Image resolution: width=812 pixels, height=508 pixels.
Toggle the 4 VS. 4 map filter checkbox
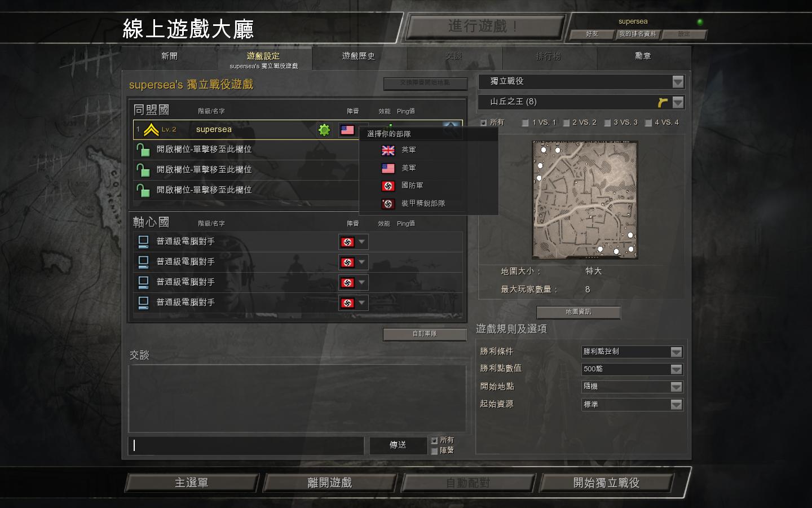(x=648, y=122)
